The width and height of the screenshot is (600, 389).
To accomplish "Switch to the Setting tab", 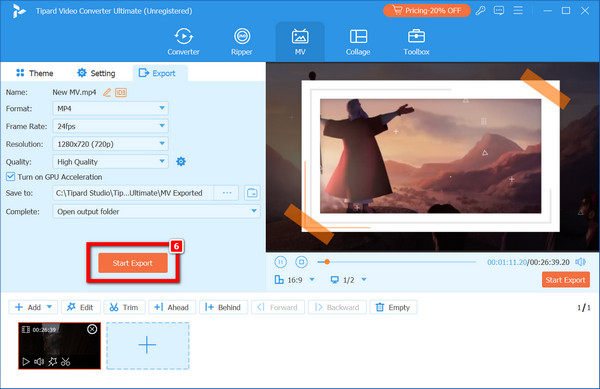I will (x=96, y=73).
